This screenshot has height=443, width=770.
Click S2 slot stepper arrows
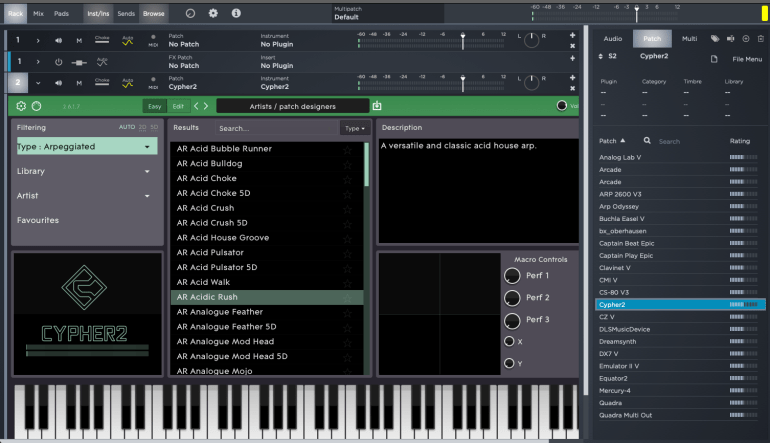coord(600,56)
